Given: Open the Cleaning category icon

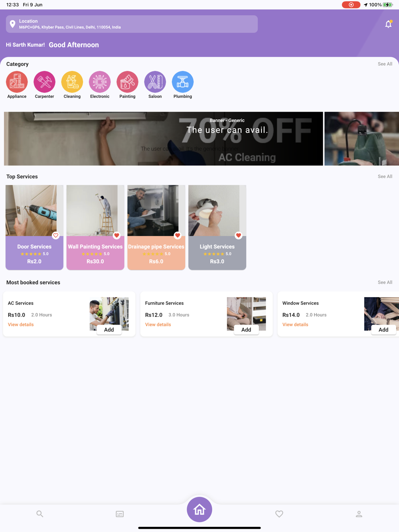Looking at the screenshot, I should [72, 82].
